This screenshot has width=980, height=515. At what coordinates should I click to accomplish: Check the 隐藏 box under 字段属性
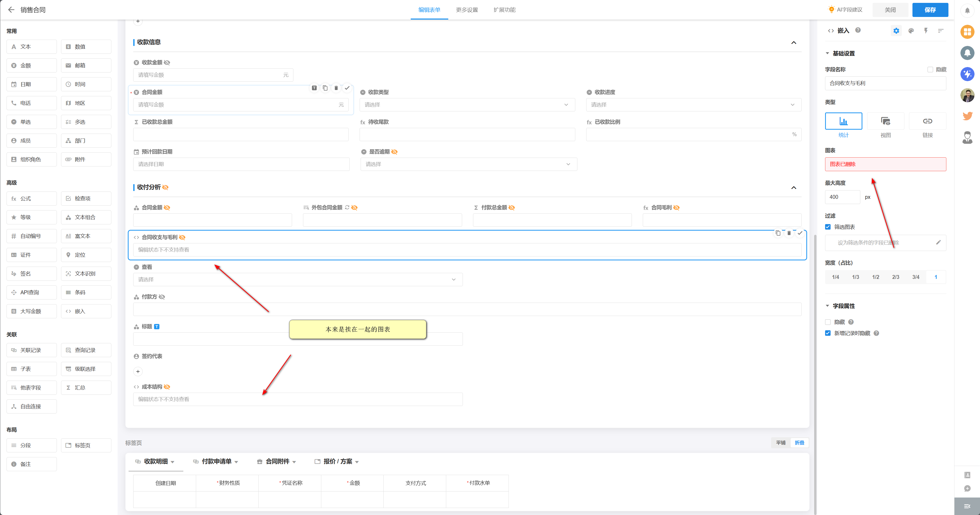828,322
